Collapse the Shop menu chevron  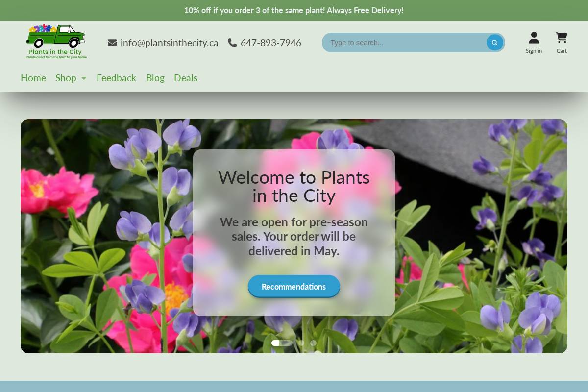pos(83,78)
